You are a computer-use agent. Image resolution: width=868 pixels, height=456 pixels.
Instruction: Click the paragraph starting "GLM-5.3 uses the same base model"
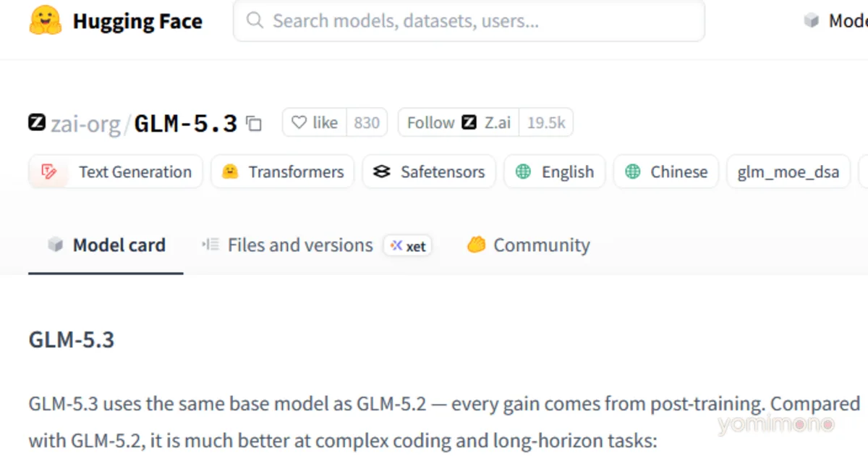coord(444,421)
